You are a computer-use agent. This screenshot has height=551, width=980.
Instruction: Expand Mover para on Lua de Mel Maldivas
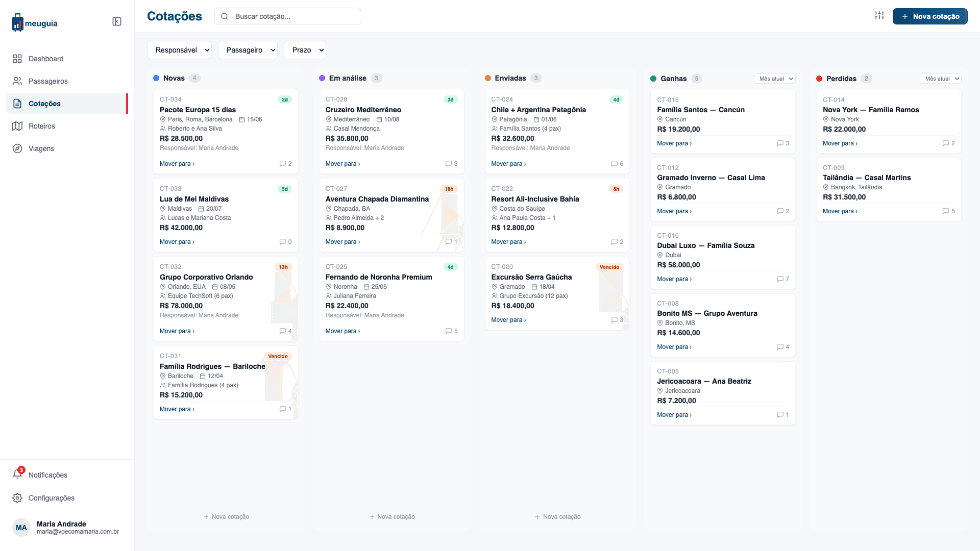[x=177, y=242]
